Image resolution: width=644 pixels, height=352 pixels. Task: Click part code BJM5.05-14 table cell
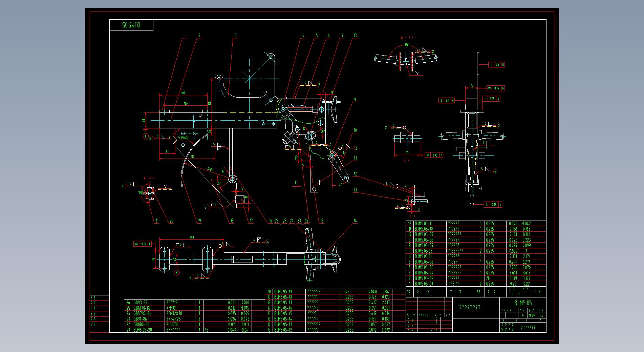(283, 319)
